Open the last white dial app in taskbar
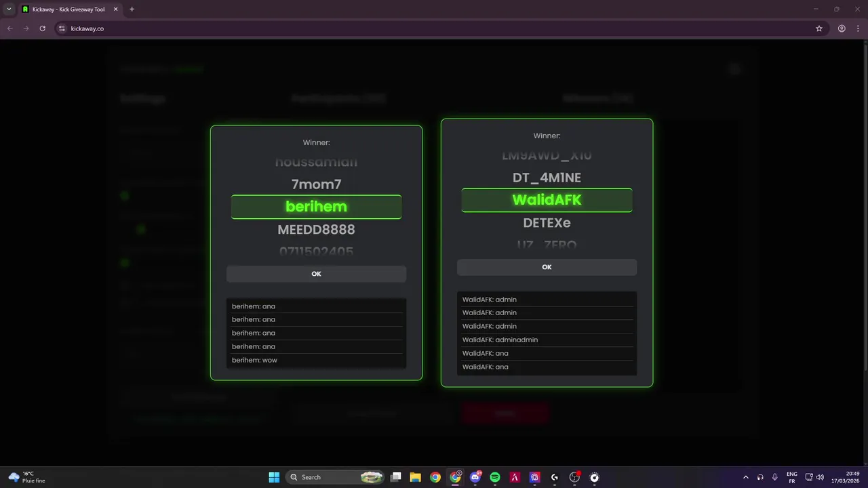Viewport: 868px width, 488px height. pos(595,477)
